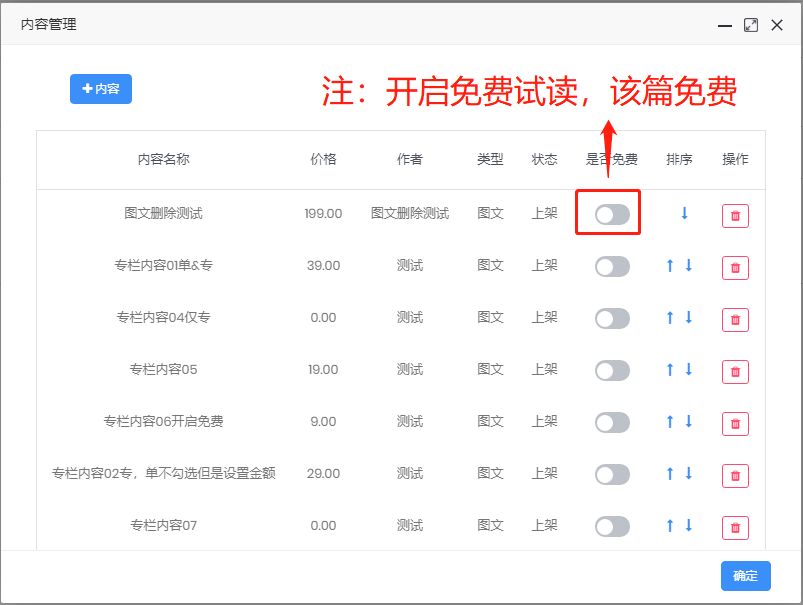803x605 pixels.
Task: Delete the 专栏内容05 entry
Action: 735,371
